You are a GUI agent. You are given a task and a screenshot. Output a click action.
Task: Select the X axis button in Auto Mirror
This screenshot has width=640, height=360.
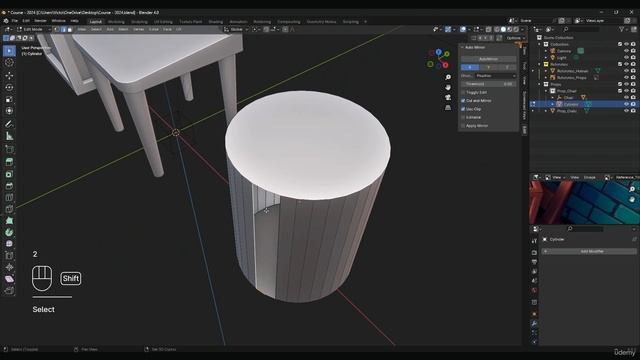click(470, 67)
